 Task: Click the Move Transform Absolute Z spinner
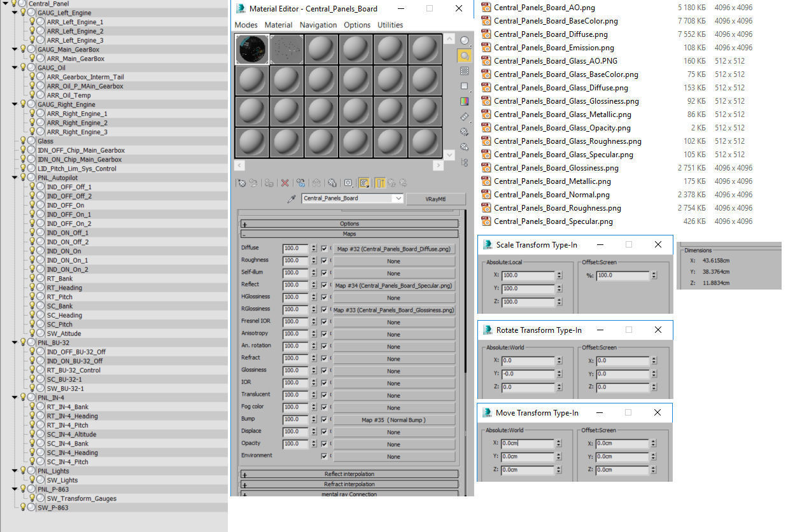558,470
